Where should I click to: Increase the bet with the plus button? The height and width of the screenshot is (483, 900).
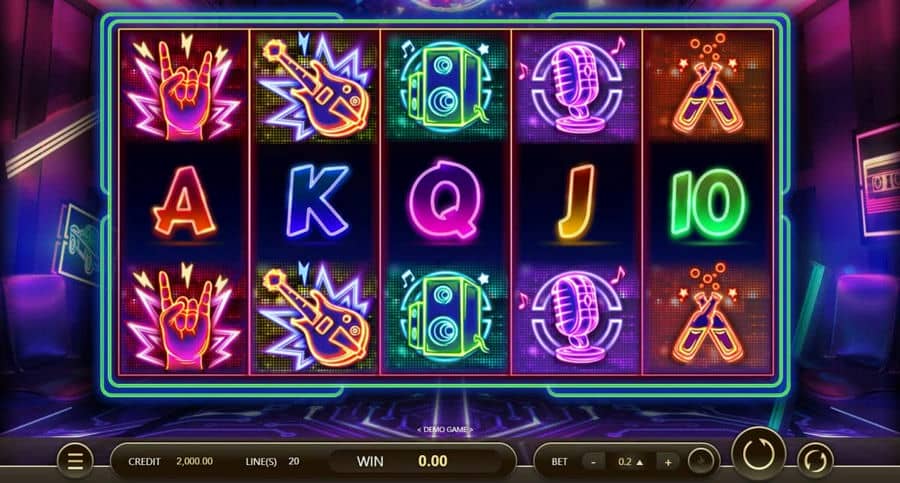click(x=668, y=462)
